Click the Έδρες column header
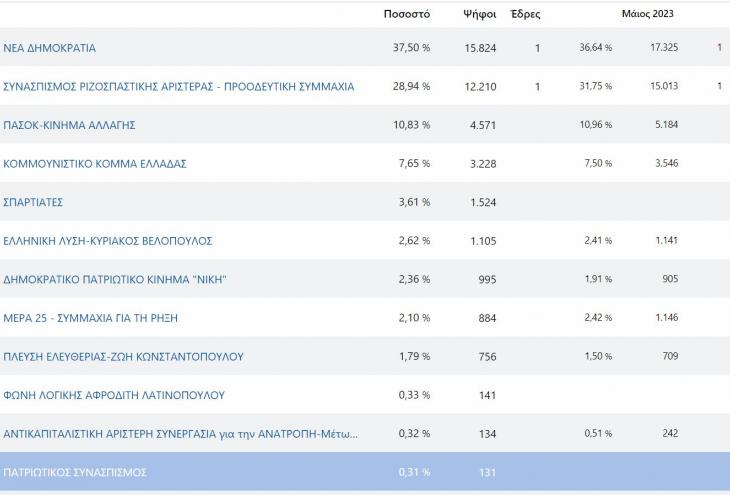730x495 pixels. pos(526,14)
